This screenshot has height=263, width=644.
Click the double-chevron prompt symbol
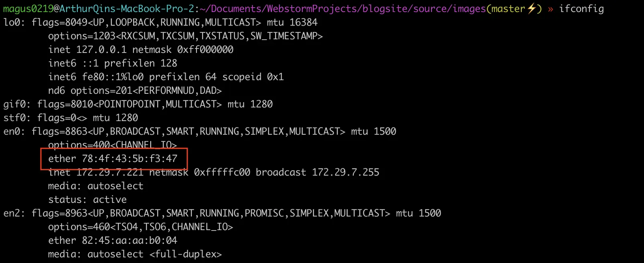(551, 9)
